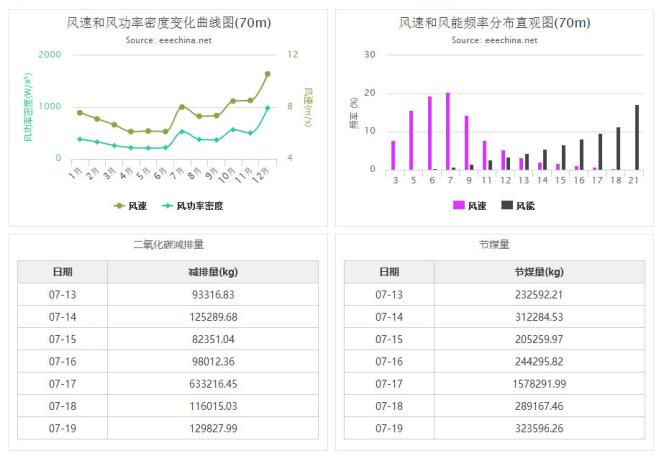The height and width of the screenshot is (461, 664).
Task: Click the 减排量(kg) column header
Action: click(212, 272)
